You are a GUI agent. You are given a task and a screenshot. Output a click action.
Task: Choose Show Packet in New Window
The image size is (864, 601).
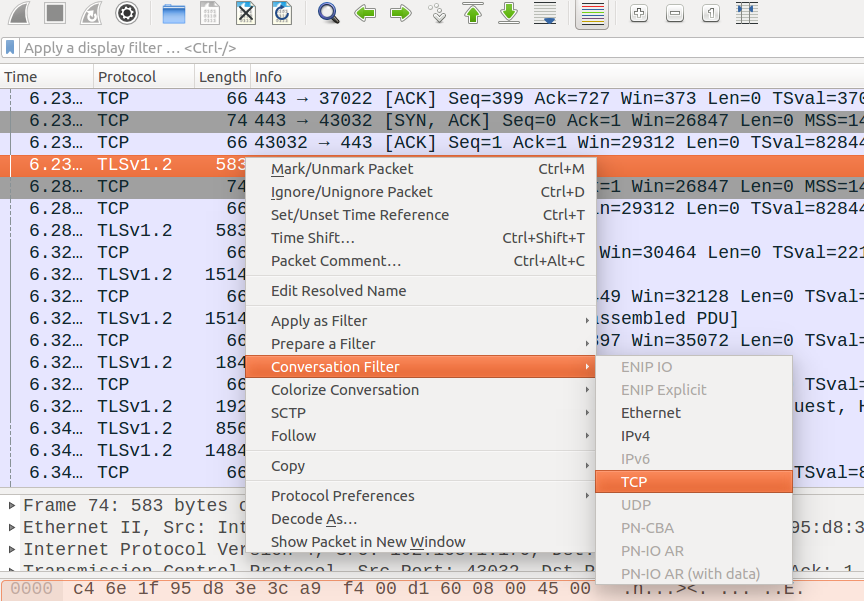click(x=367, y=542)
